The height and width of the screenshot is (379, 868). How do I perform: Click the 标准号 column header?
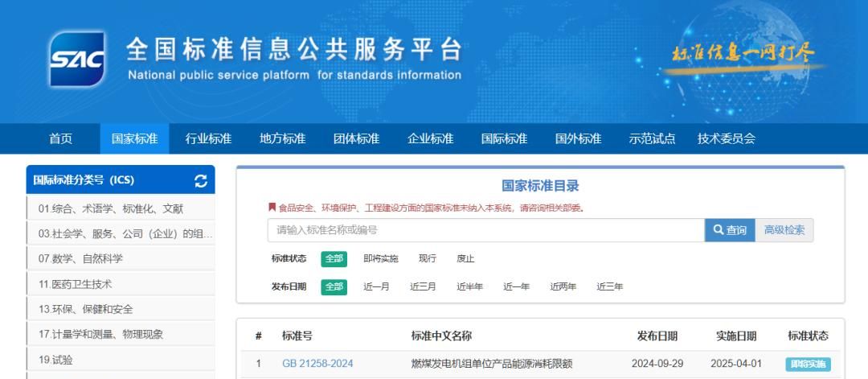297,336
